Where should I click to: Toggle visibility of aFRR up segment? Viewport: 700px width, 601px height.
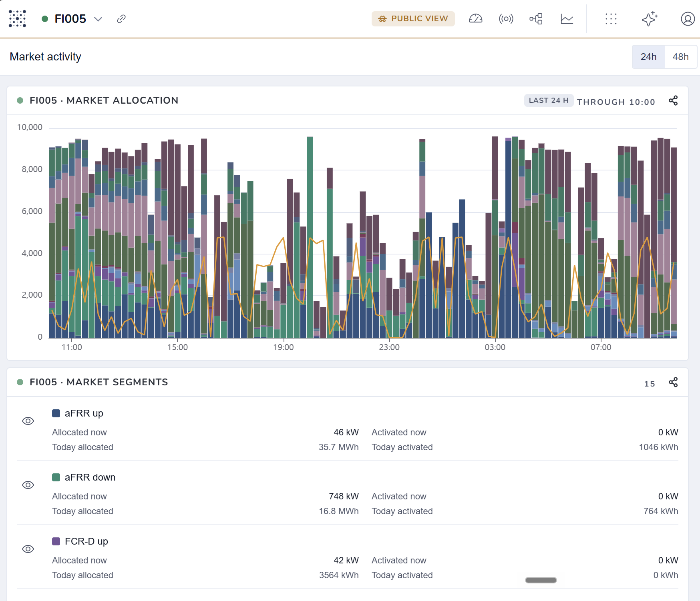click(x=28, y=421)
